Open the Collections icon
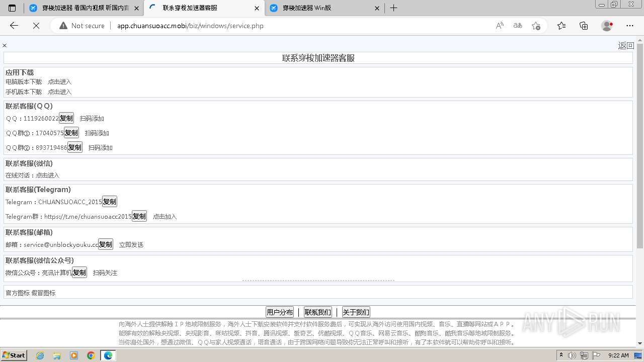644x362 pixels. (x=584, y=26)
